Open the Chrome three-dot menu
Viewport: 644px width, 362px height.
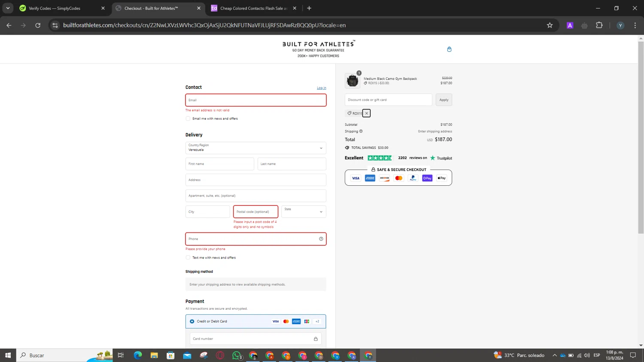click(x=635, y=25)
